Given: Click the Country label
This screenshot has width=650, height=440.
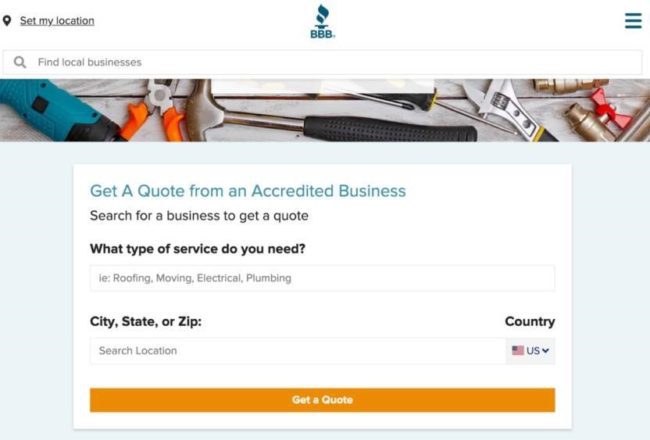Looking at the screenshot, I should [x=530, y=321].
